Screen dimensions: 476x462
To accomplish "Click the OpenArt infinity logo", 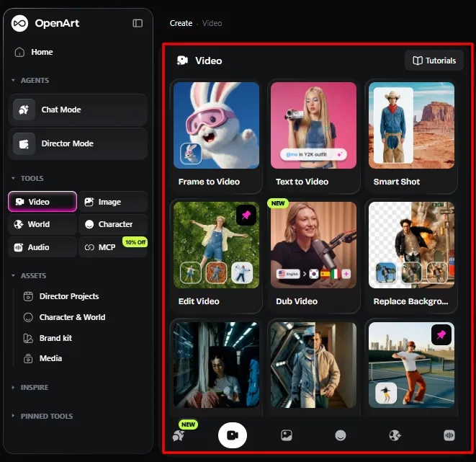I will [19, 23].
